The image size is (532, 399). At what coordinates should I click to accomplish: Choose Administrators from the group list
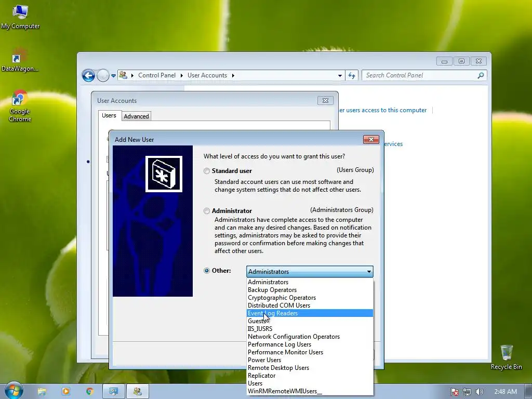[310, 282]
